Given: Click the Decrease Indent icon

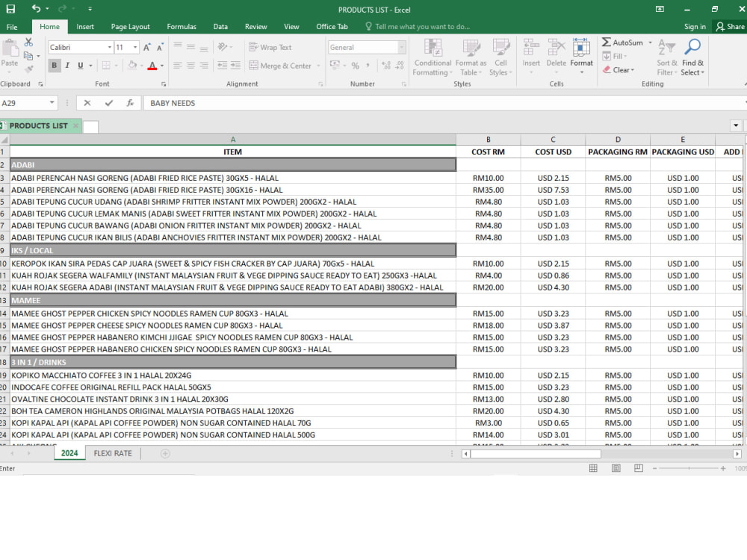Looking at the screenshot, I should pos(222,65).
